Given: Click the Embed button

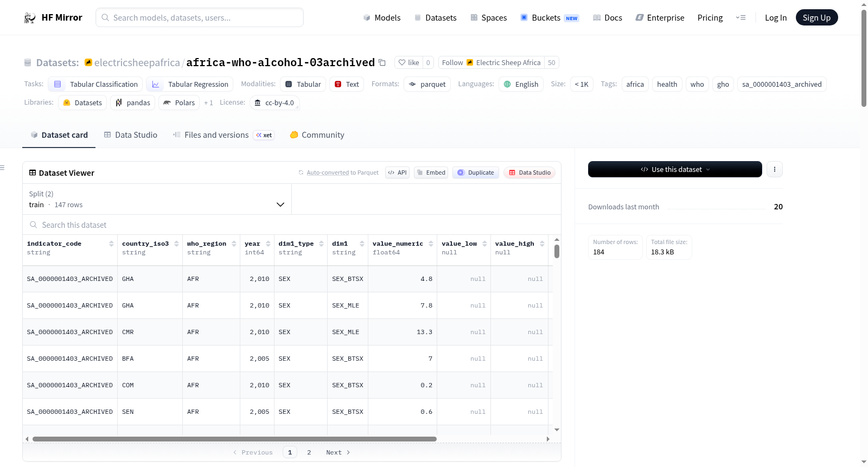Looking at the screenshot, I should pos(431,172).
